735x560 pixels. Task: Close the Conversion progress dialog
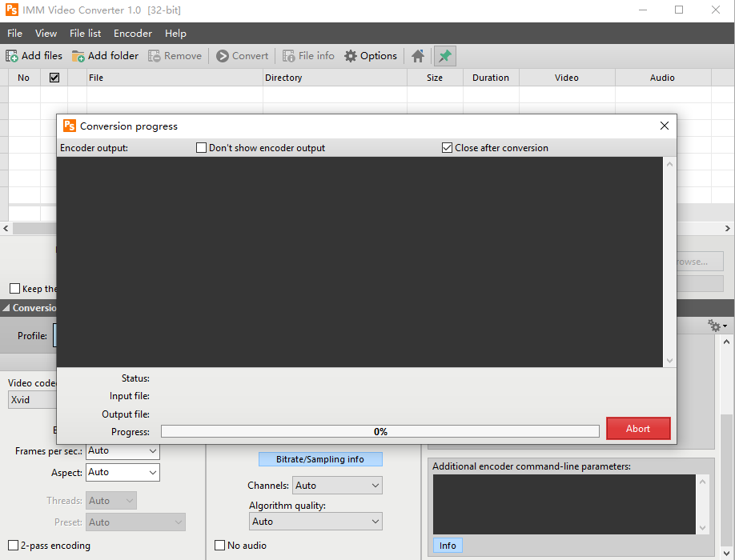coord(665,126)
